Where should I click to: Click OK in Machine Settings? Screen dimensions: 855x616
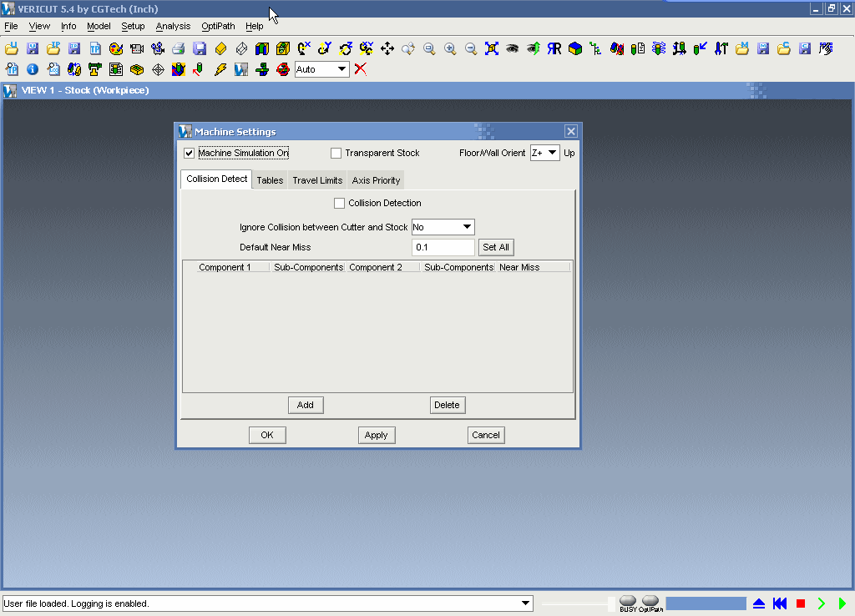(267, 435)
